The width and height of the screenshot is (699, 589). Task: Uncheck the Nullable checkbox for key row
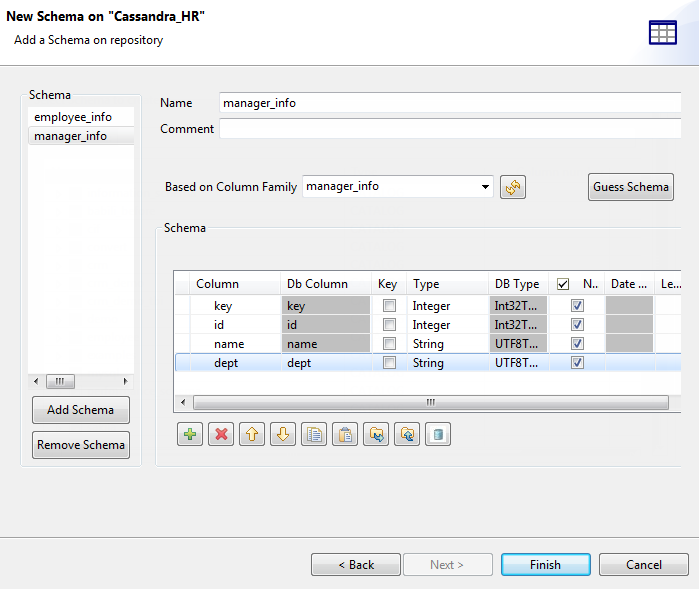point(576,306)
